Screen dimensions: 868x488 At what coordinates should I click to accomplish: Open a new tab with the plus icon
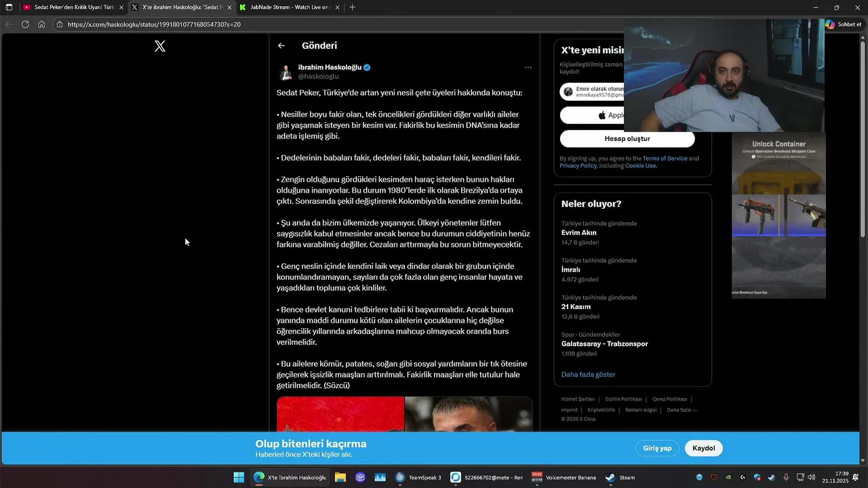[352, 7]
